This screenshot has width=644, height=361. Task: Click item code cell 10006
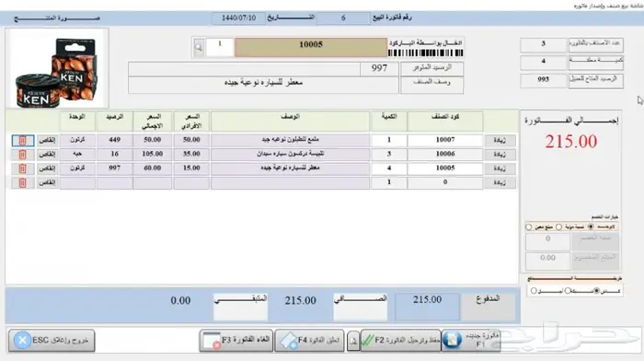[x=445, y=154]
